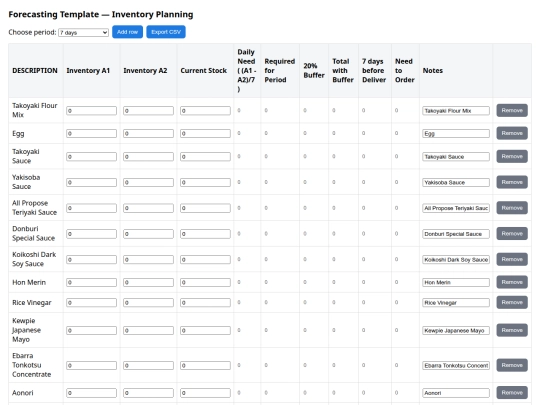
Task: Focus Inventory A2 for Koikoshi Dark Soy Sauce
Action: (148, 259)
